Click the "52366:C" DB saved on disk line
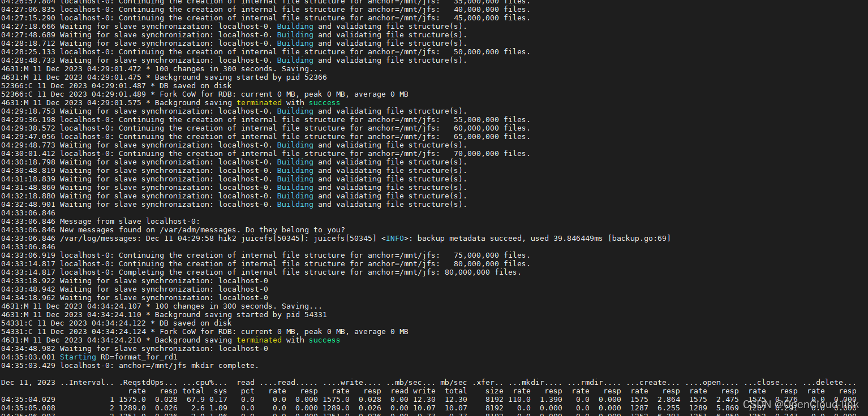 click(116, 86)
